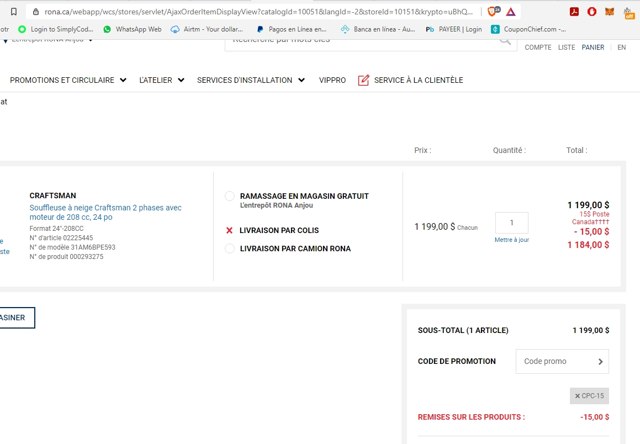The height and width of the screenshot is (444, 640).
Task: Open Pagos en Linea PayPal bookmark
Action: point(291,29)
